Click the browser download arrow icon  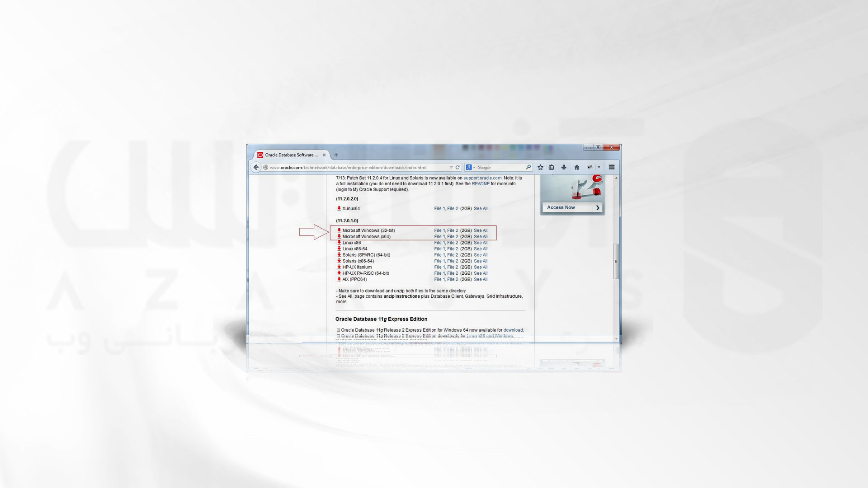[x=564, y=168]
